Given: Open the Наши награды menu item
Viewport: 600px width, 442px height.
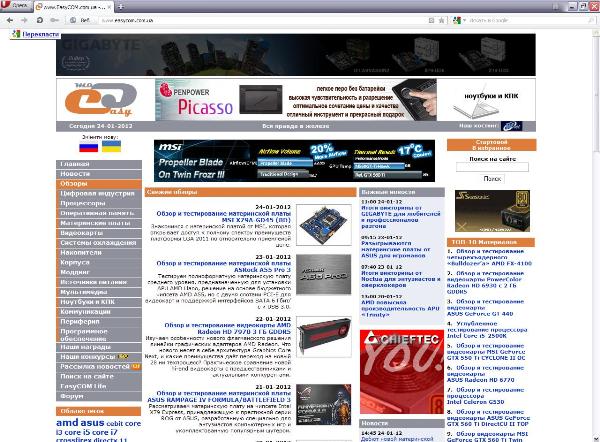Looking at the screenshot, I should coord(99,347).
